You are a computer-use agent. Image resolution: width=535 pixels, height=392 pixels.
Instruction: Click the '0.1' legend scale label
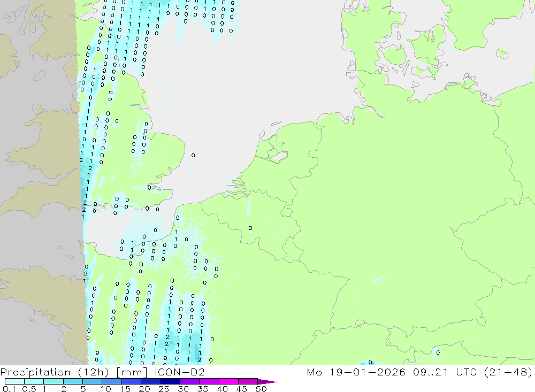[x=9, y=389]
